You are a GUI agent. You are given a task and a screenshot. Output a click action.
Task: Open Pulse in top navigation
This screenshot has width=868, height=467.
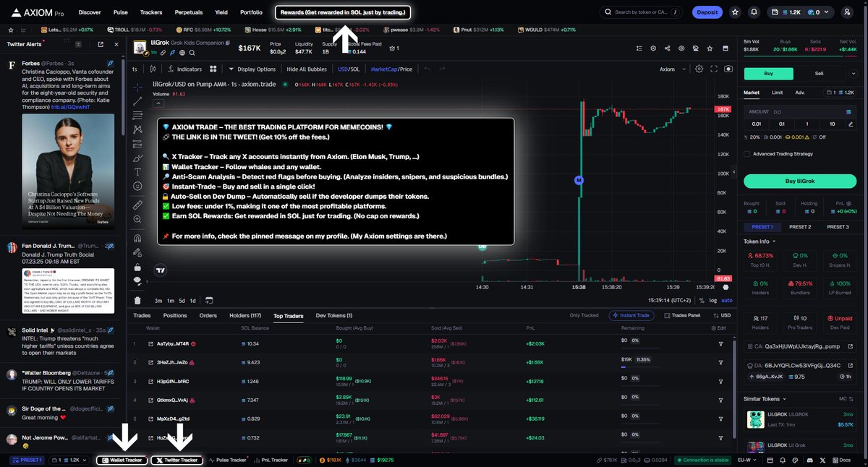point(121,12)
